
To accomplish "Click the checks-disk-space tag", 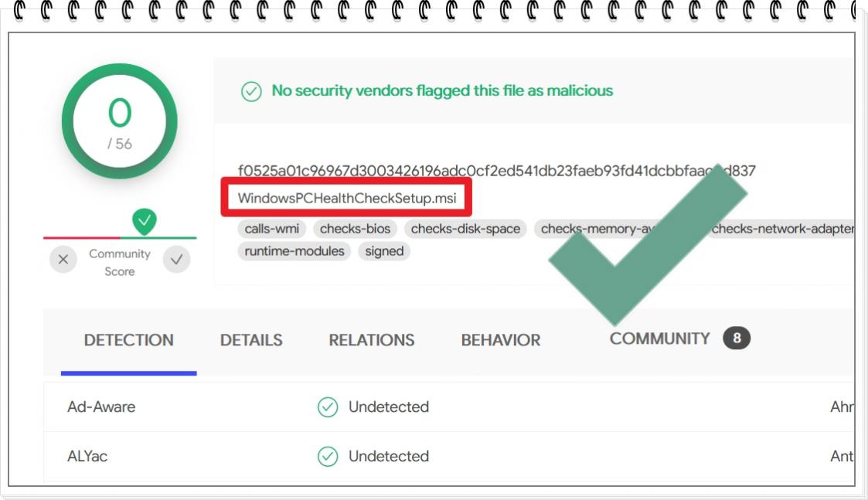I will (465, 229).
